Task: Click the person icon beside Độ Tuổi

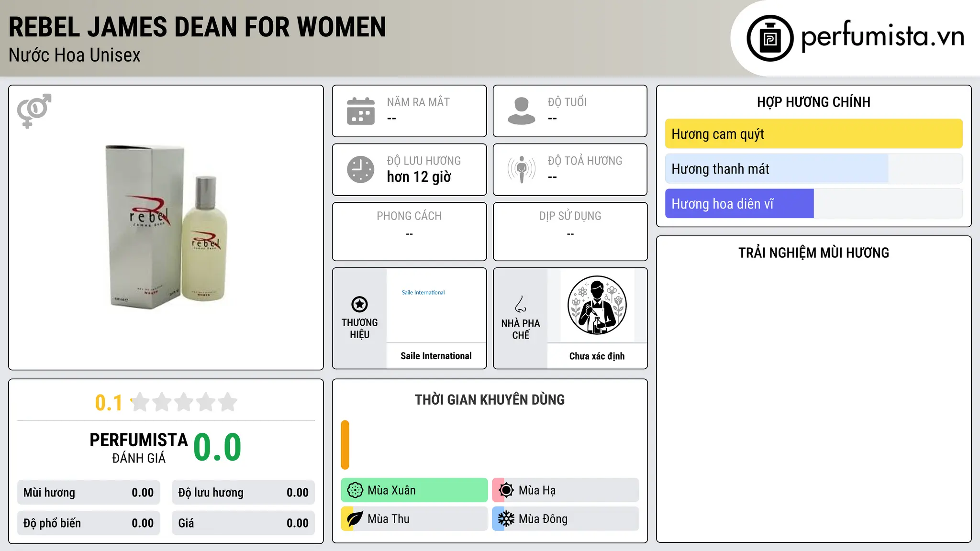Action: tap(522, 111)
